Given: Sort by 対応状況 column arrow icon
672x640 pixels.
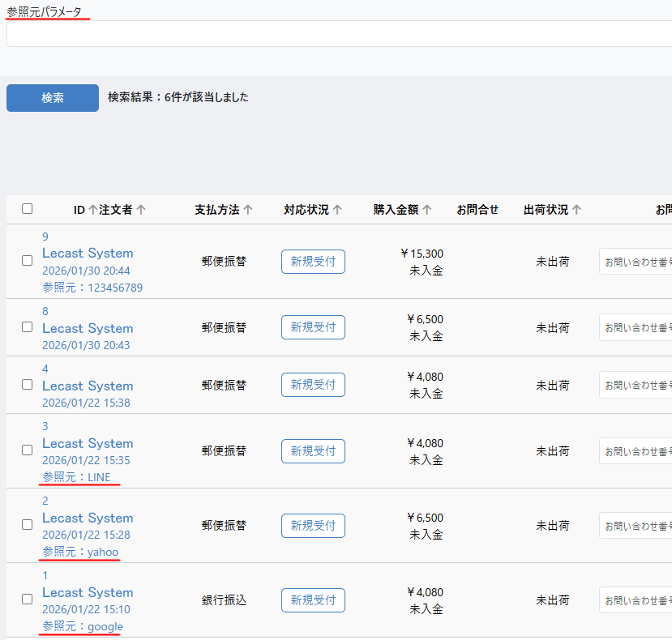Looking at the screenshot, I should 337,210.
